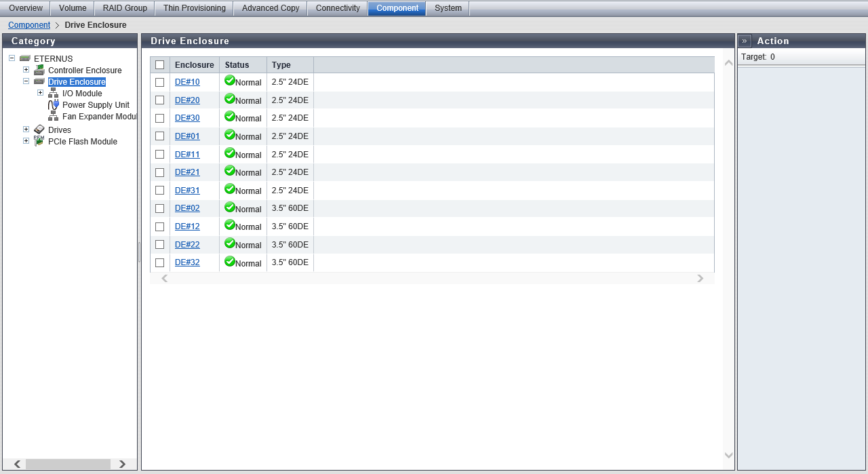Collapse the Action panel with the arrow button
The height and width of the screenshot is (474, 868).
(x=745, y=41)
